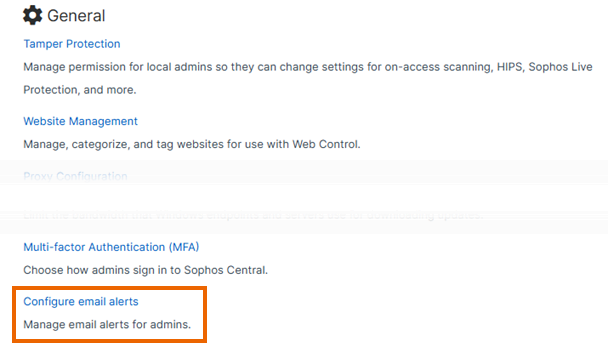This screenshot has width=608, height=364.
Task: Click the 'Web Control' words in description
Action: [326, 144]
